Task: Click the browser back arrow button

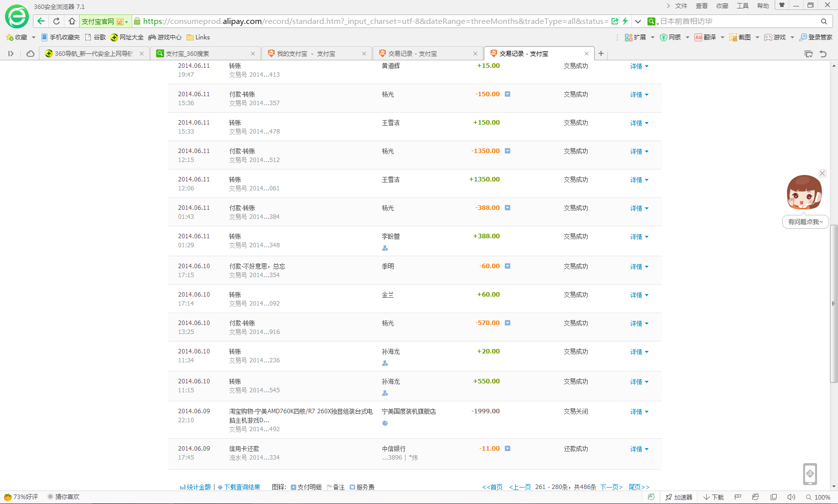Action: pyautogui.click(x=41, y=21)
